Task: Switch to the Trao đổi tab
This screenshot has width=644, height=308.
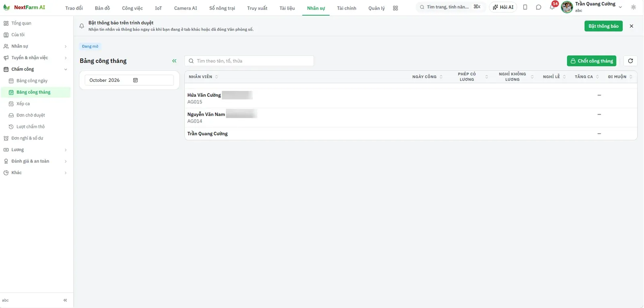Action: point(74,8)
